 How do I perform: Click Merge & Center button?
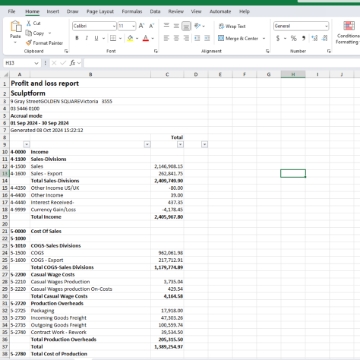coord(238,38)
